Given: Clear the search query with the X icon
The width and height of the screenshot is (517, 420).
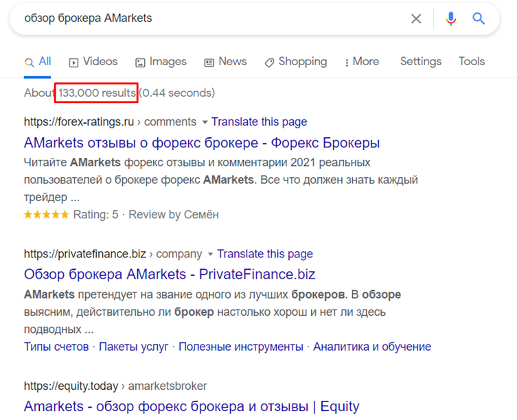Looking at the screenshot, I should (416, 19).
